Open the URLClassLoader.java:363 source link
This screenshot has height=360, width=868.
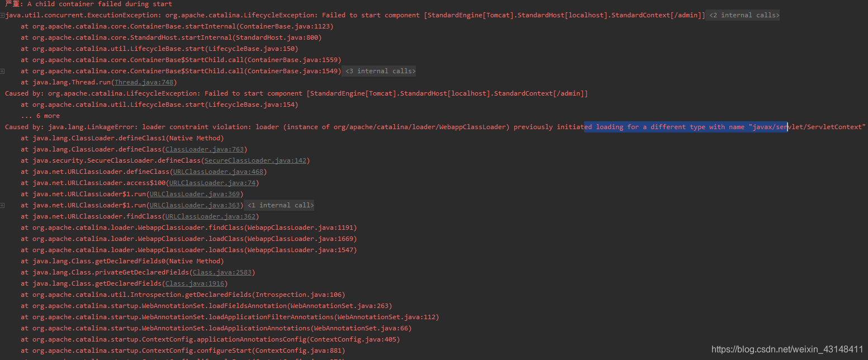coord(194,205)
